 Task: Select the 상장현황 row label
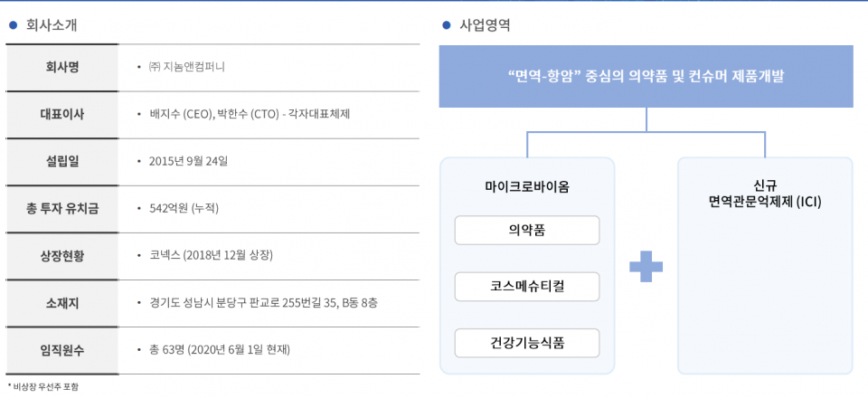[x=62, y=255]
